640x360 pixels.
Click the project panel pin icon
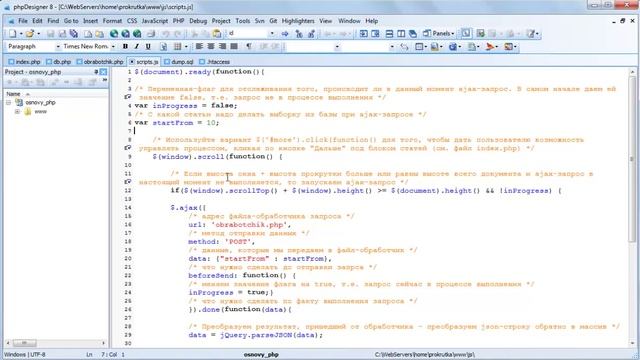pyautogui.click(x=96, y=72)
